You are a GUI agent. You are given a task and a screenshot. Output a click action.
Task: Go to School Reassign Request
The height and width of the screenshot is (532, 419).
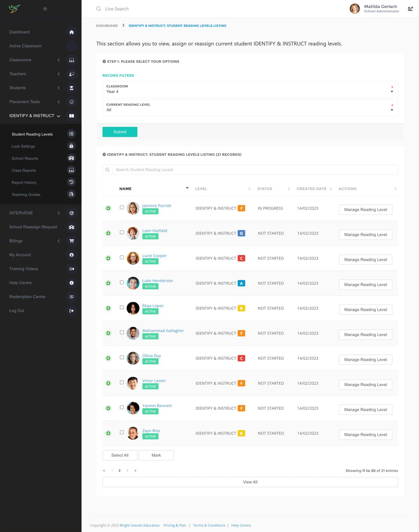click(x=33, y=227)
